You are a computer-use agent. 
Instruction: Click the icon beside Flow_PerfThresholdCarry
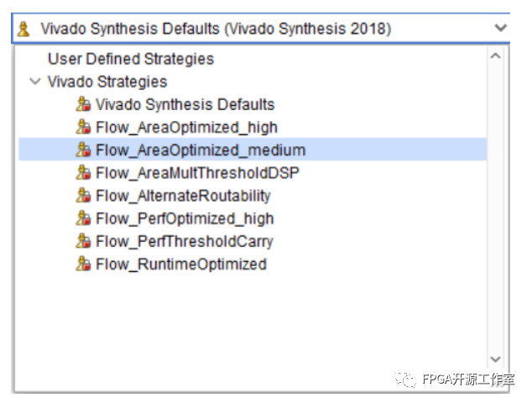point(83,241)
